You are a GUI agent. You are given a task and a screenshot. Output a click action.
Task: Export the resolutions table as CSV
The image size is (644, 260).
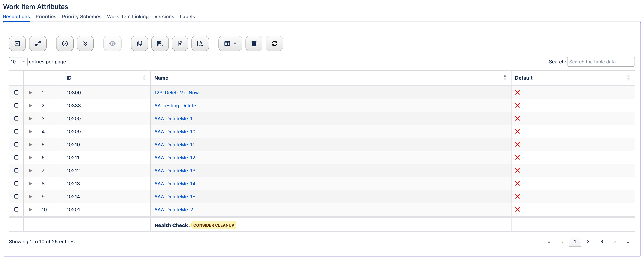tap(160, 43)
